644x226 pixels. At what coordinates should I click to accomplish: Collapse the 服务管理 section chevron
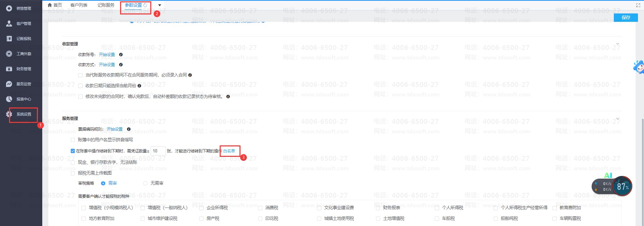click(x=618, y=118)
